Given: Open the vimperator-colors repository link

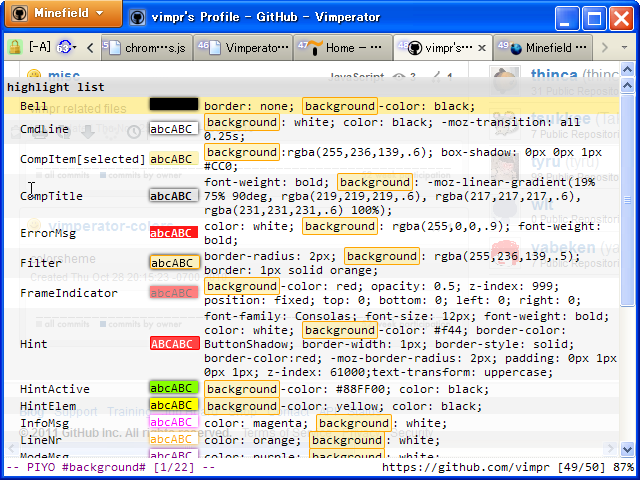Looking at the screenshot, I should (111, 226).
